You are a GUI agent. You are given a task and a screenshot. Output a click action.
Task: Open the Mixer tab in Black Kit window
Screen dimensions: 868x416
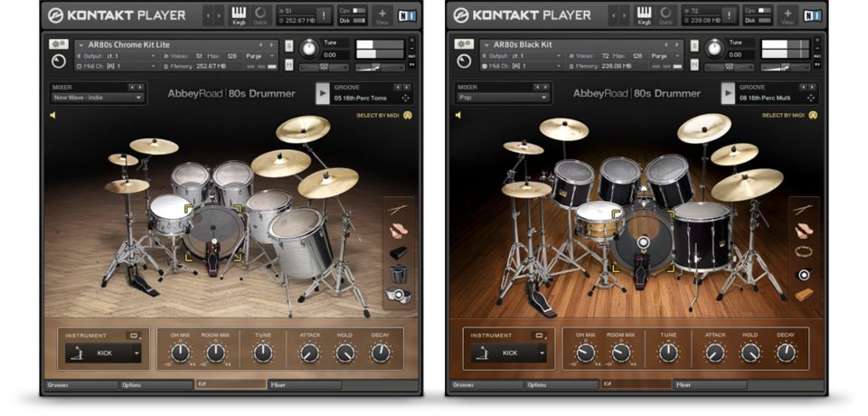click(708, 384)
